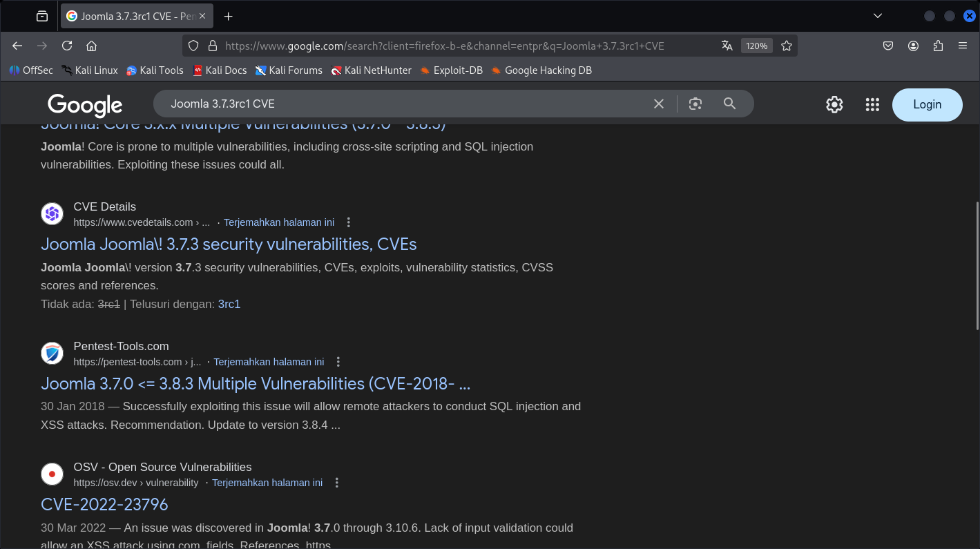Screen dimensions: 980x549
Task: Click the Google search input box
Action: tap(404, 104)
